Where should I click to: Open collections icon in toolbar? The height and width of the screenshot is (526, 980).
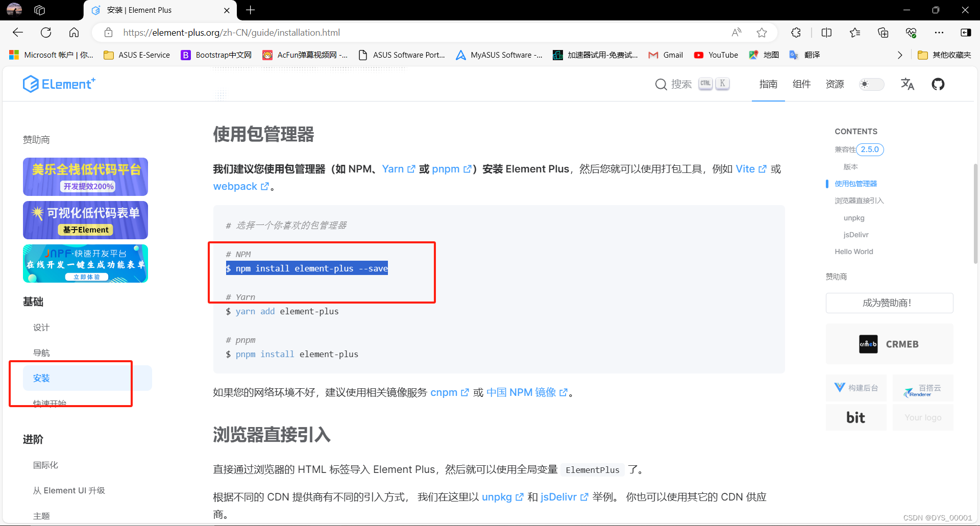point(883,33)
